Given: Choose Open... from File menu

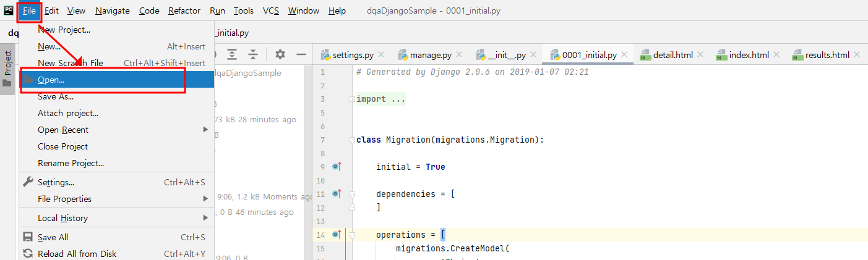Looking at the screenshot, I should 117,80.
